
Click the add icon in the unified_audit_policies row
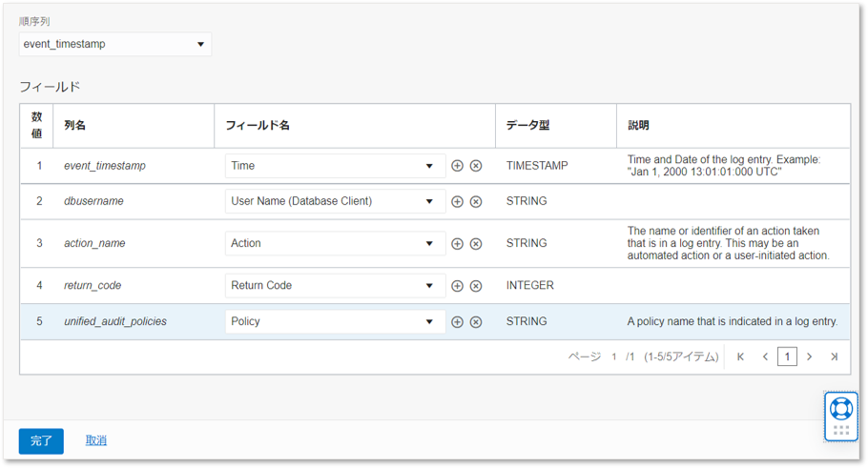(x=457, y=322)
